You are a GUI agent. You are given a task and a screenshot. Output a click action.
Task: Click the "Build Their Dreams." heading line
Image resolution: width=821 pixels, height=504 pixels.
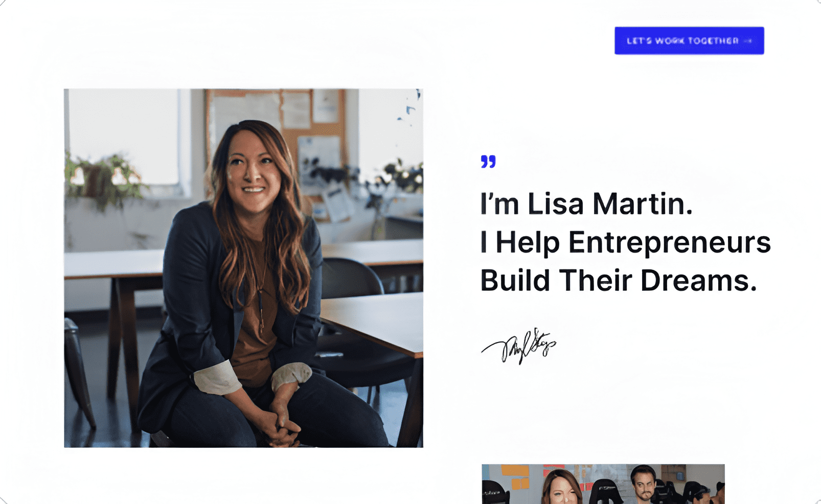point(619,280)
